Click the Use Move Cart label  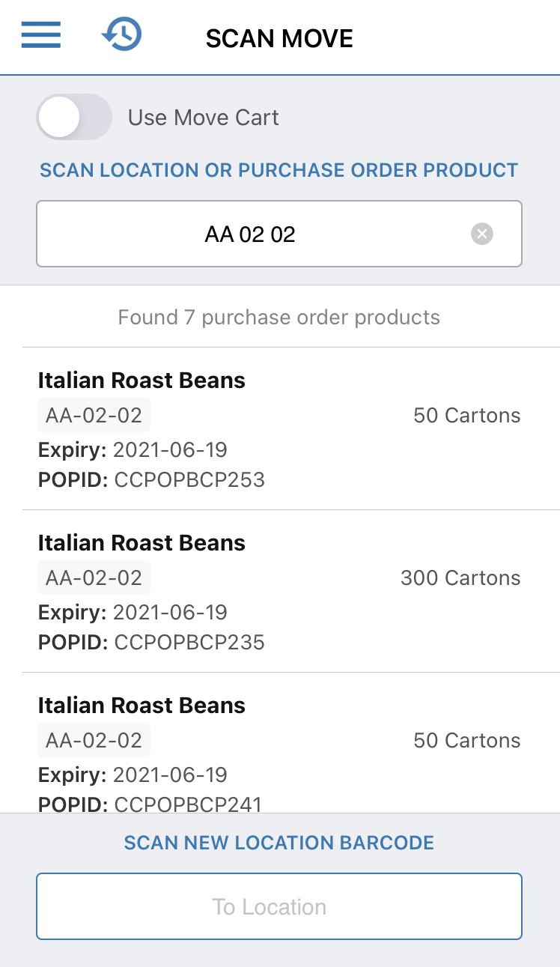coord(203,118)
